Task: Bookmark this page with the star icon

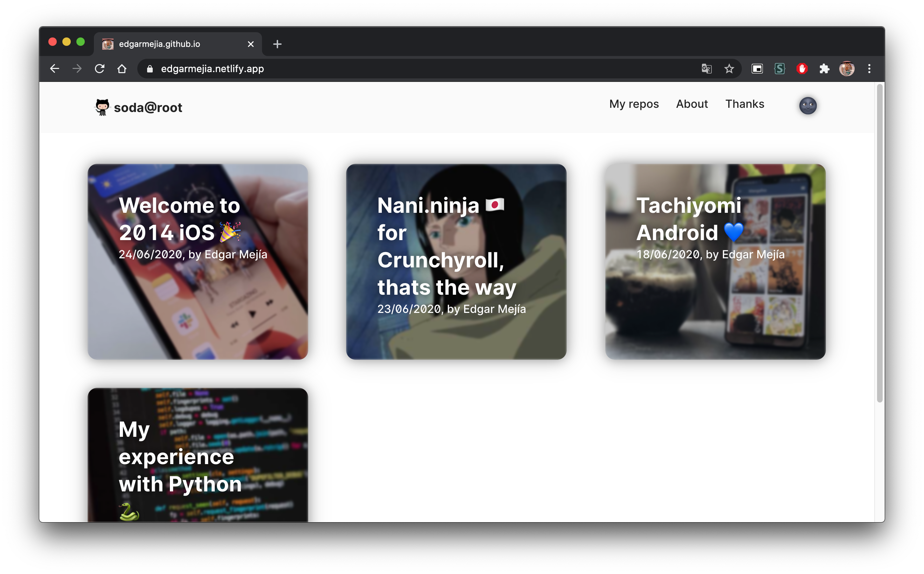Action: click(729, 69)
